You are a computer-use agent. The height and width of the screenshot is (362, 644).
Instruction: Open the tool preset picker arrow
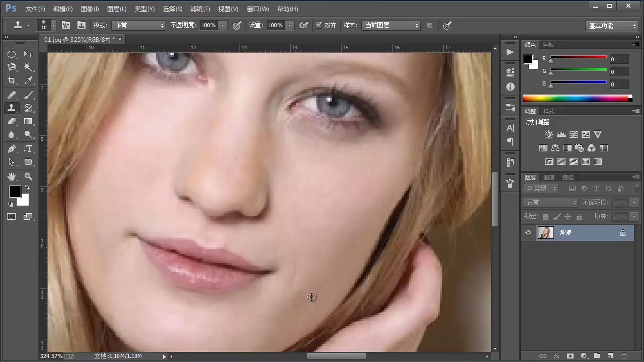28,25
